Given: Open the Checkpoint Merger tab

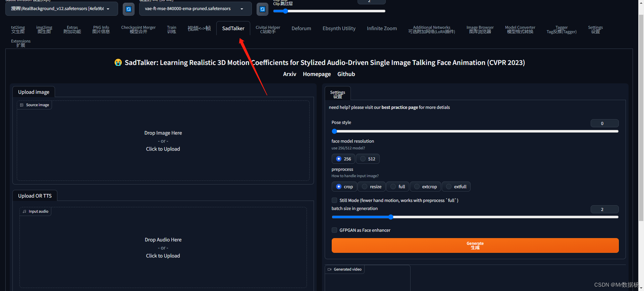Looking at the screenshot, I should coord(139,29).
